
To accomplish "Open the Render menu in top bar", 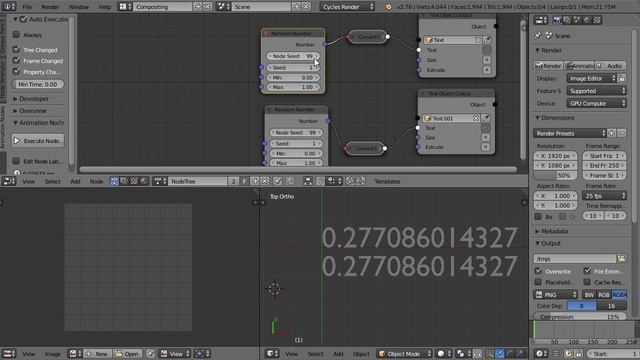I will pos(50,7).
